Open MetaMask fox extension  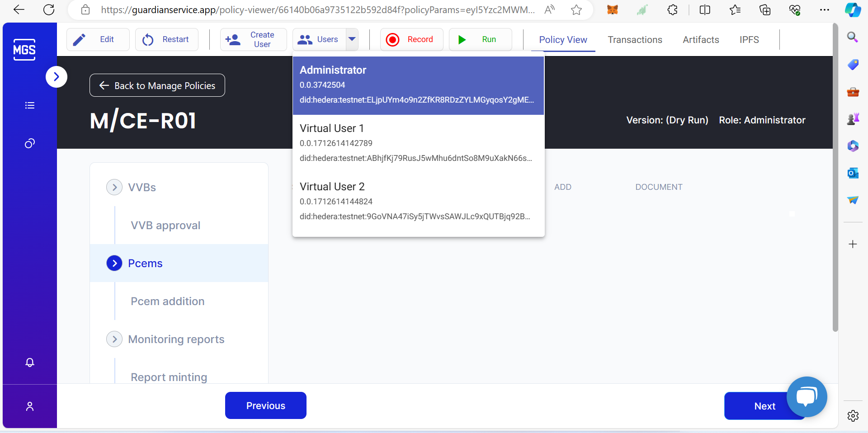tap(613, 10)
